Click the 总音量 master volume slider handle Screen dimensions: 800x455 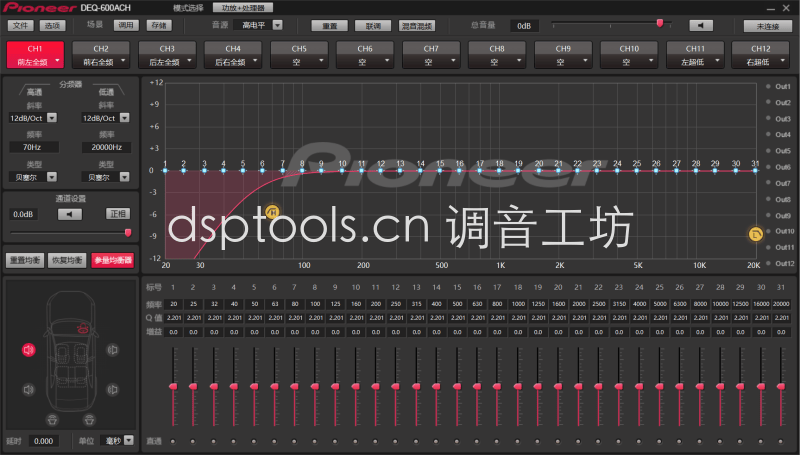point(660,23)
